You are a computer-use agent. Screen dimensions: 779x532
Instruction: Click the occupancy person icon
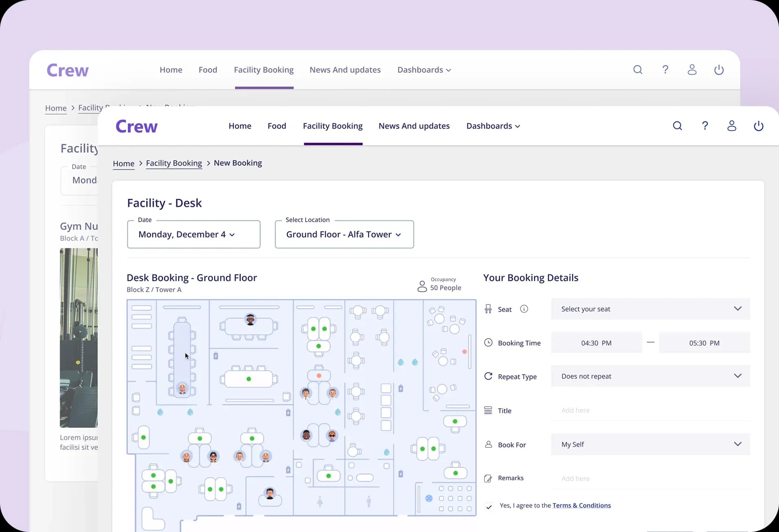pyautogui.click(x=422, y=286)
